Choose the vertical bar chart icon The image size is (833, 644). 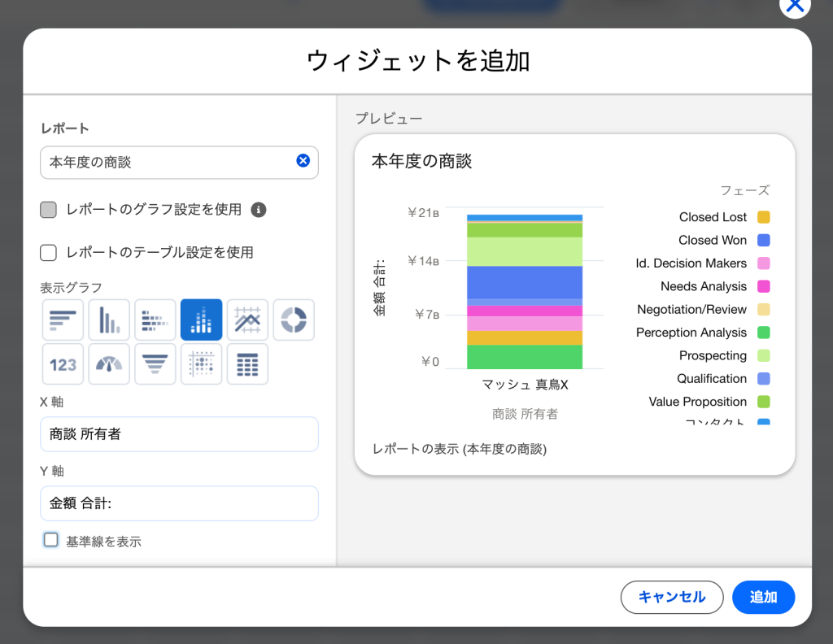[x=109, y=320]
